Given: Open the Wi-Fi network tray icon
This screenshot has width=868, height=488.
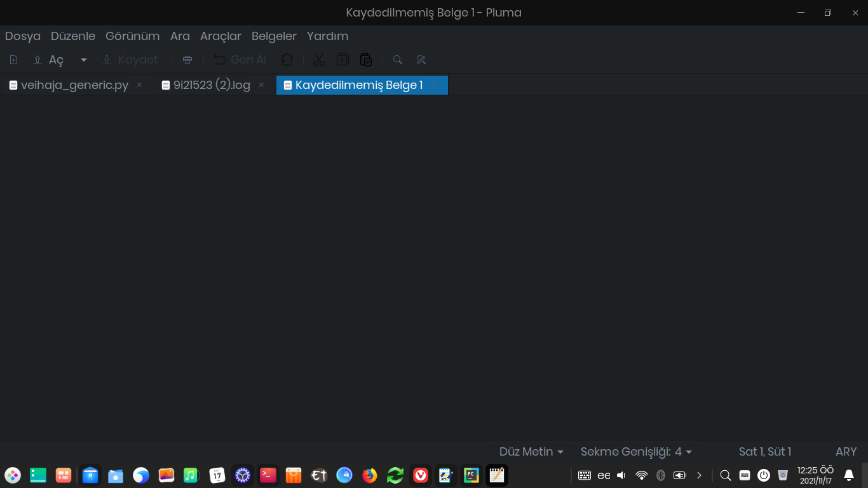Looking at the screenshot, I should (x=642, y=475).
